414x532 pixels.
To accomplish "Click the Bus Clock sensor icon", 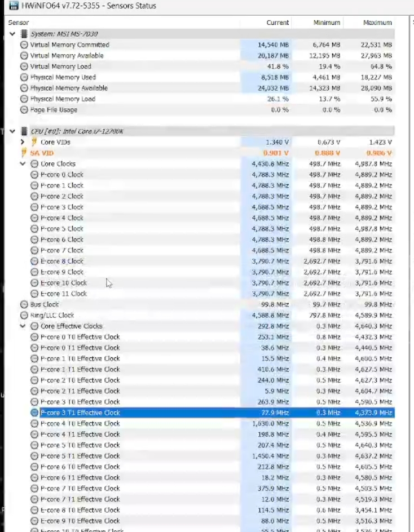I will [x=24, y=304].
